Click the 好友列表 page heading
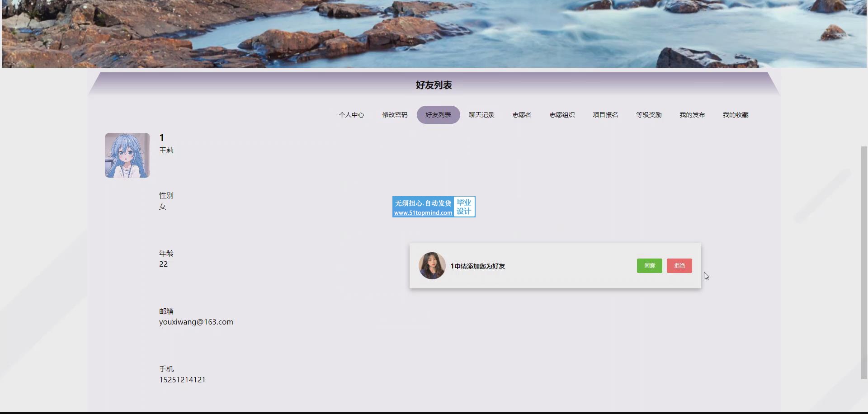Viewport: 868px width, 414px height. click(434, 85)
